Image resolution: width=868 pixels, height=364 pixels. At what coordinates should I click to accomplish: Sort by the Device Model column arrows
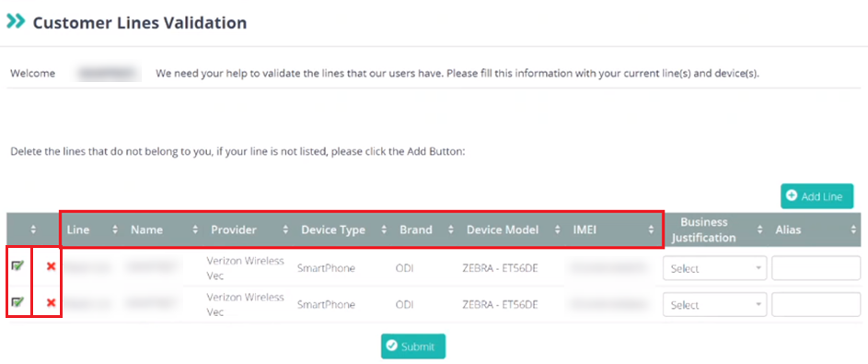coord(558,229)
